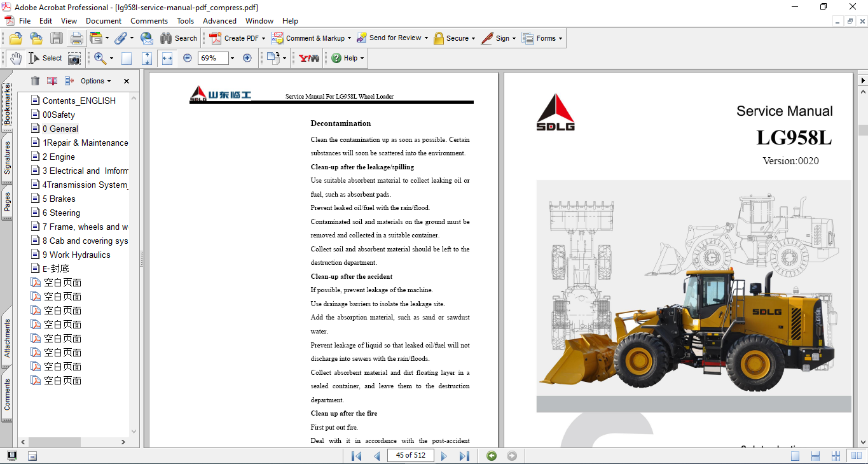Click the Snapshot tool camera icon
The image size is (868, 464).
[74, 59]
